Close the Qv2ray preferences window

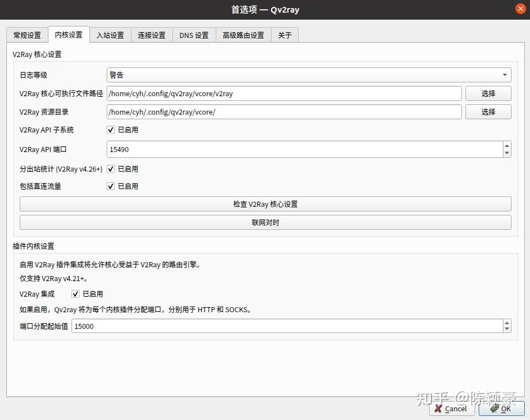coord(520,9)
